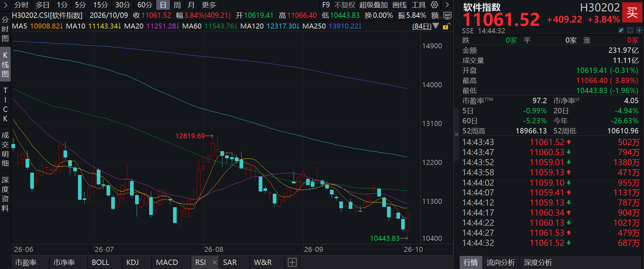Expand left sidebar with top-left chevron

click(5, 5)
